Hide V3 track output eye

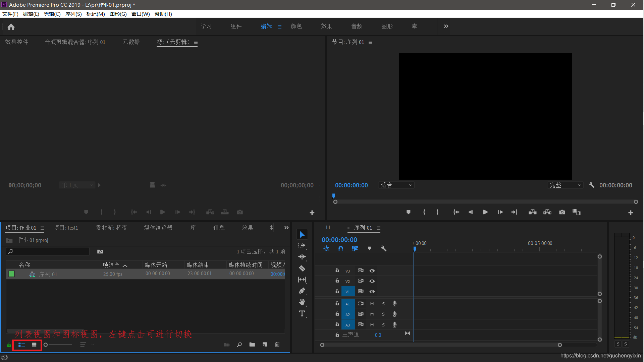[372, 271]
